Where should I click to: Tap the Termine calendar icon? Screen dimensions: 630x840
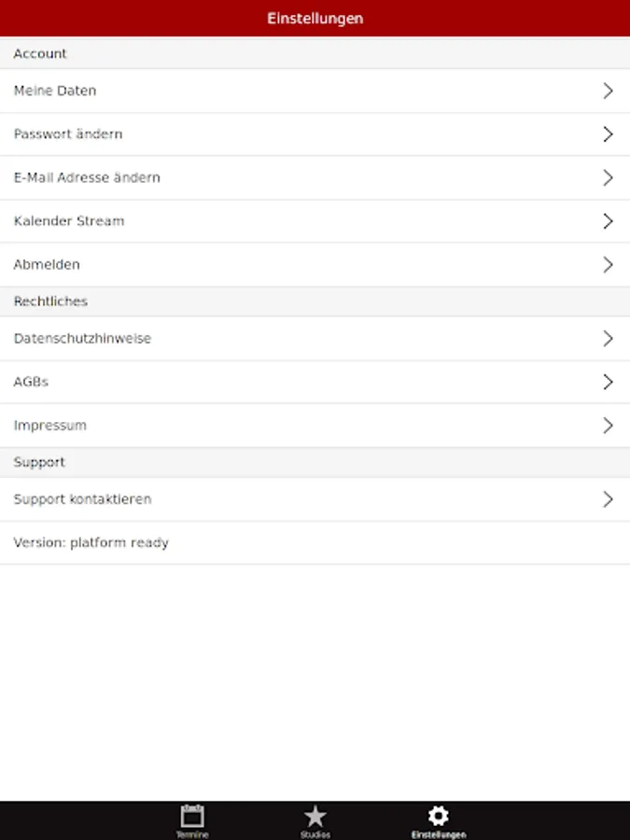coord(192,816)
